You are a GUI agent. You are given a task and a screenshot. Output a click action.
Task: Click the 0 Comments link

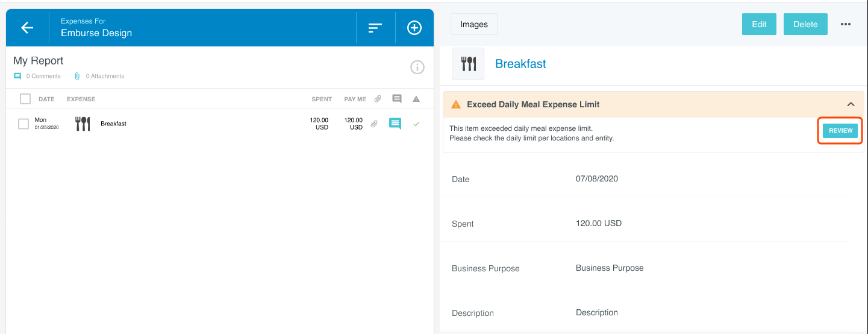point(43,77)
